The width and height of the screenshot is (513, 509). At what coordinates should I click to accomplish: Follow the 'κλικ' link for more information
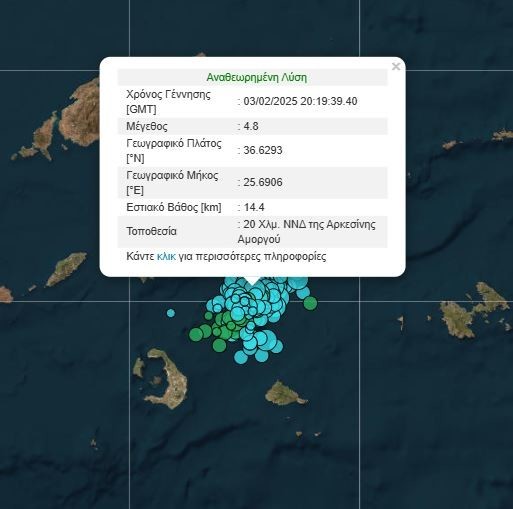166,256
